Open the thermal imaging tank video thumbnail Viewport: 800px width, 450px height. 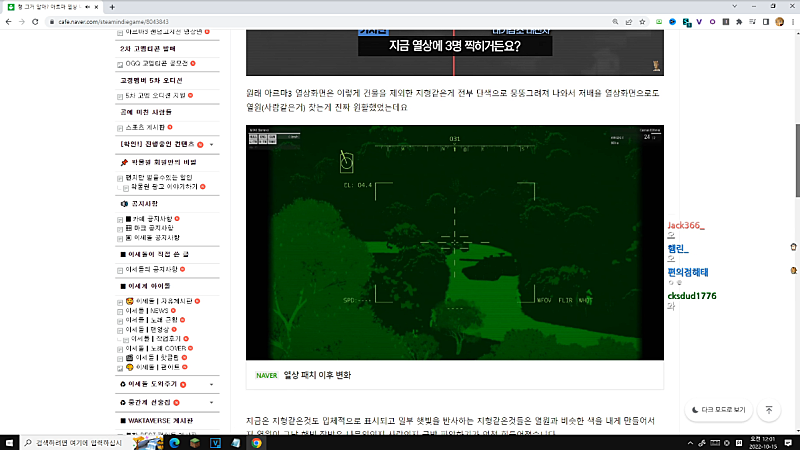tap(455, 242)
